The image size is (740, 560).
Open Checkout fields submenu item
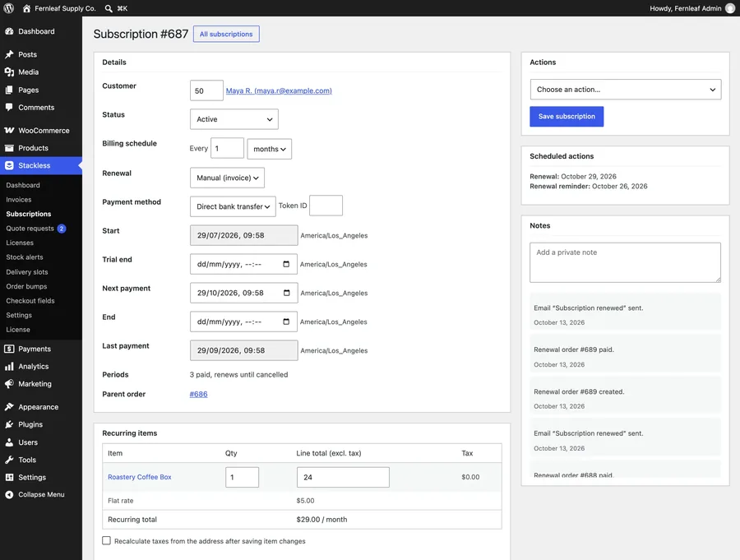click(30, 301)
